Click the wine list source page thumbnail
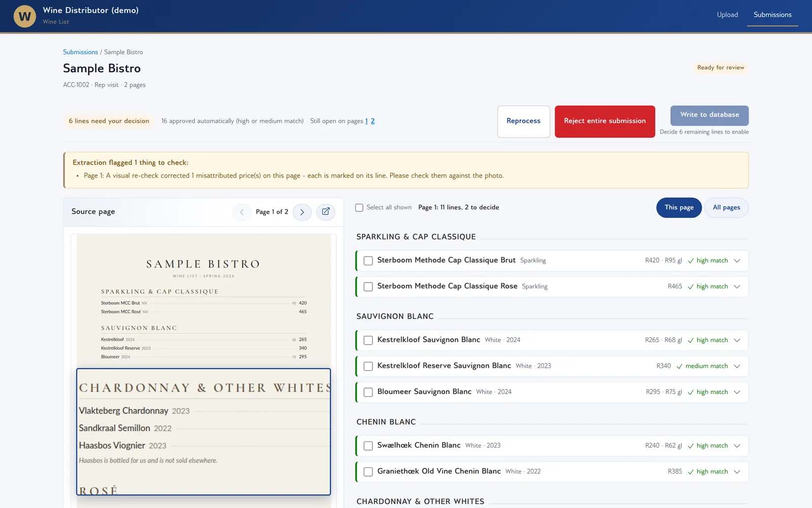The width and height of the screenshot is (812, 508). coord(204,371)
